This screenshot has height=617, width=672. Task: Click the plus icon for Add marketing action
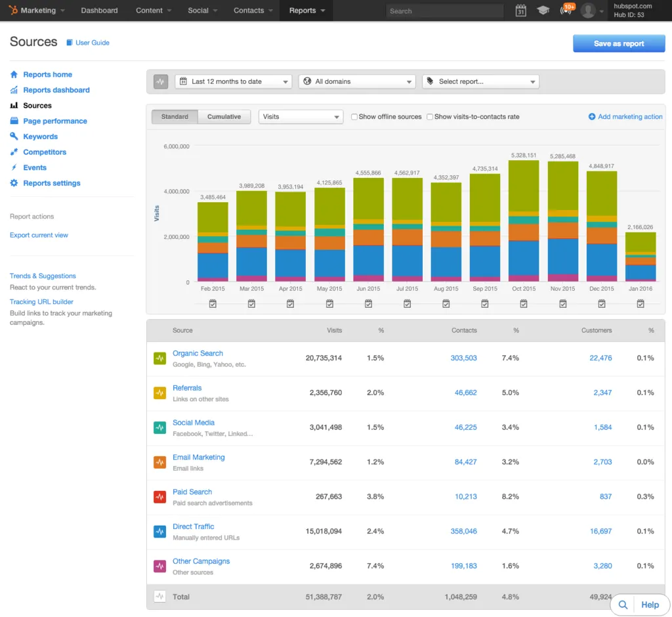pos(592,117)
